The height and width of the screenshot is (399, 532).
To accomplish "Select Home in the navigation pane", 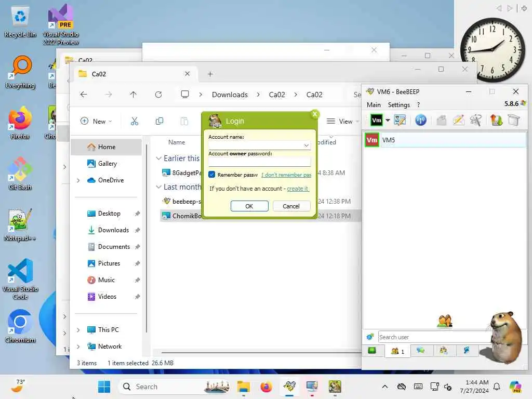I will [x=107, y=147].
